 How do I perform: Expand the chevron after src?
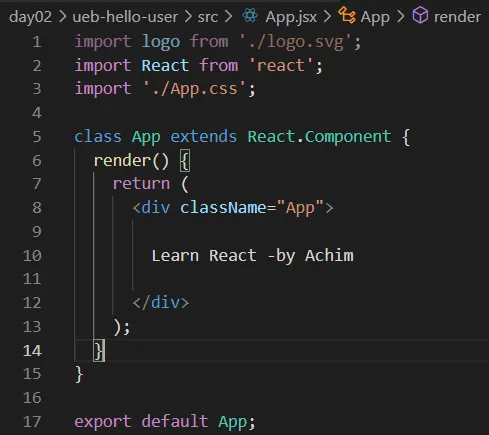[x=228, y=17]
